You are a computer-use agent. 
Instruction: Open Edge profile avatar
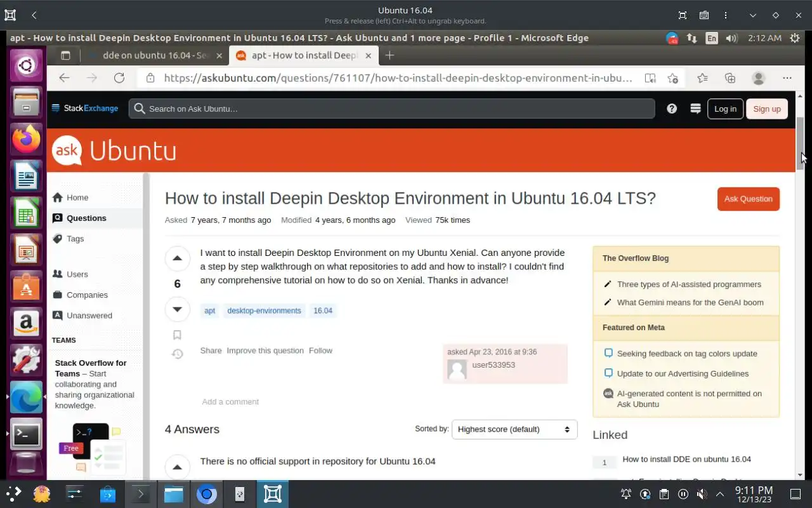759,78
